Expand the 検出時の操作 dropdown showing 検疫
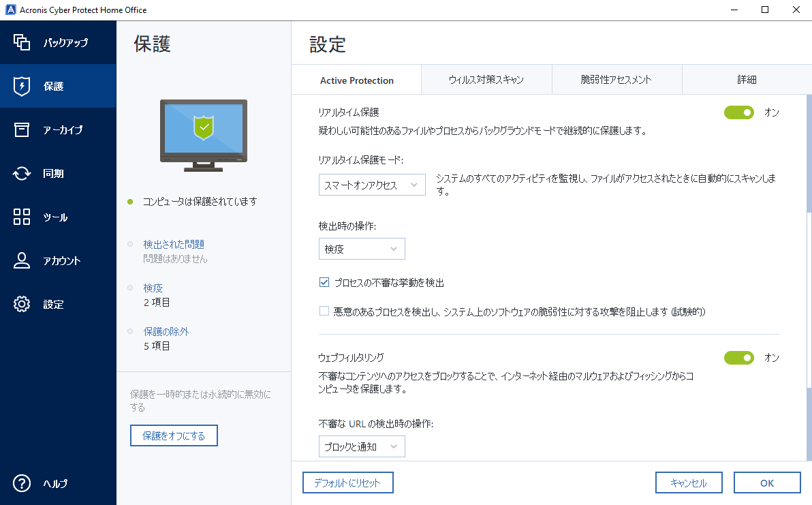 coord(362,249)
